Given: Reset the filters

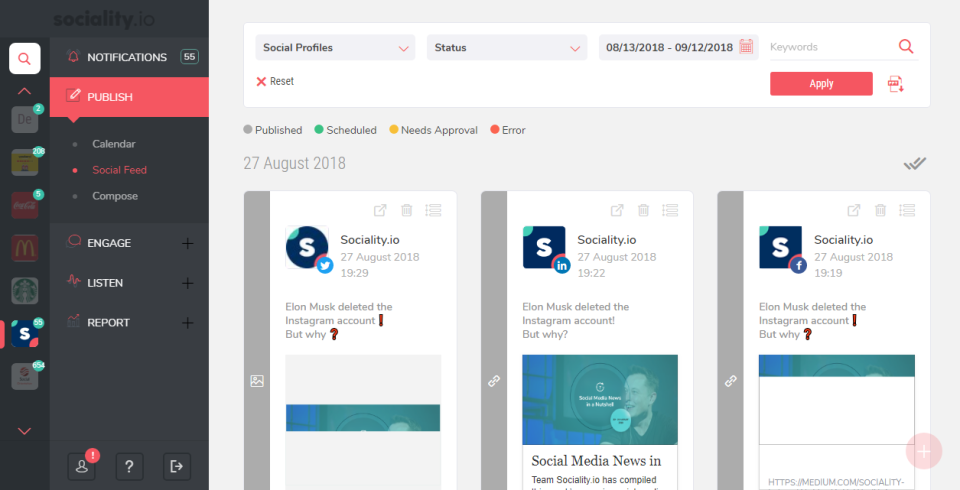Looking at the screenshot, I should [x=275, y=81].
